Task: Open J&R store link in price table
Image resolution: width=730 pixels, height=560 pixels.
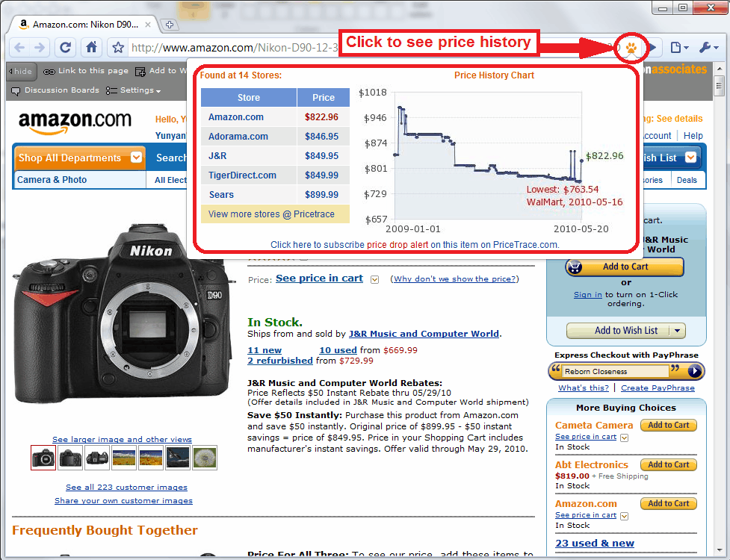Action: (x=217, y=156)
